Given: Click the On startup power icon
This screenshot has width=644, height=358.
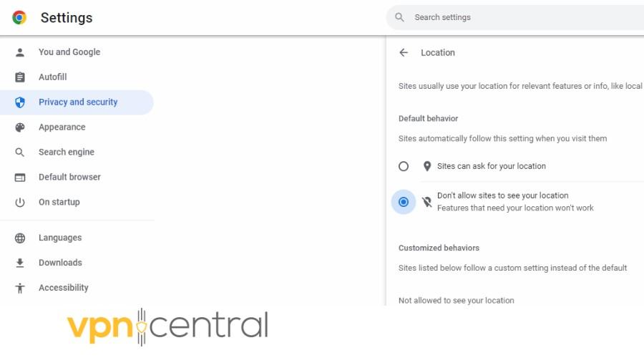Looking at the screenshot, I should (x=20, y=203).
